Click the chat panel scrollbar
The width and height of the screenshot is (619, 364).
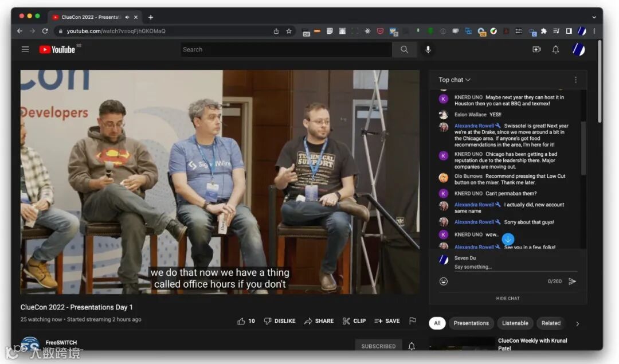coord(583,148)
